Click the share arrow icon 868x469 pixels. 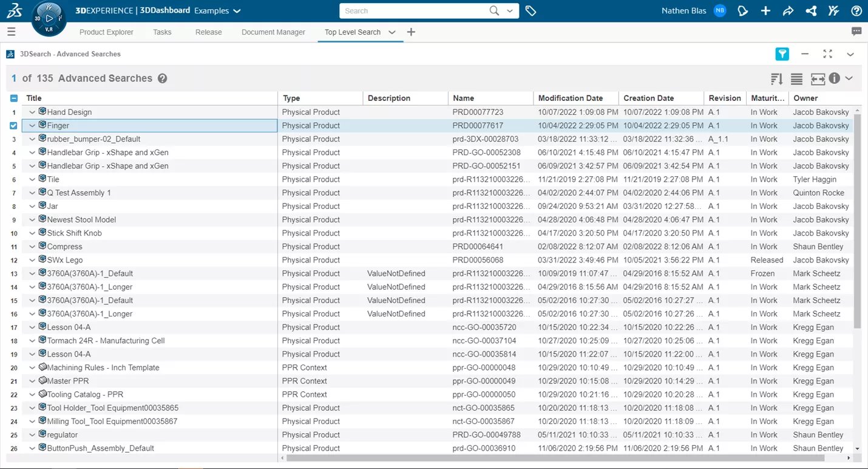[788, 11]
